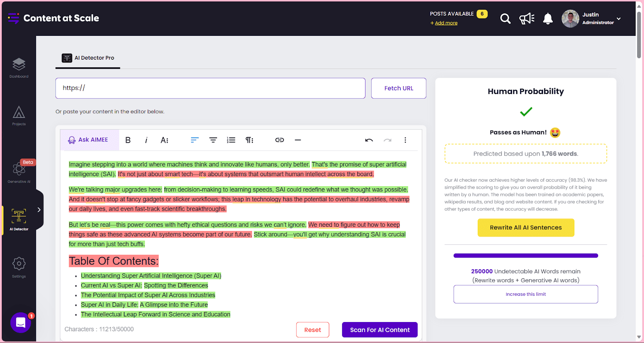Open the announcements megaphone icon
The width and height of the screenshot is (644, 343).
coord(527,19)
